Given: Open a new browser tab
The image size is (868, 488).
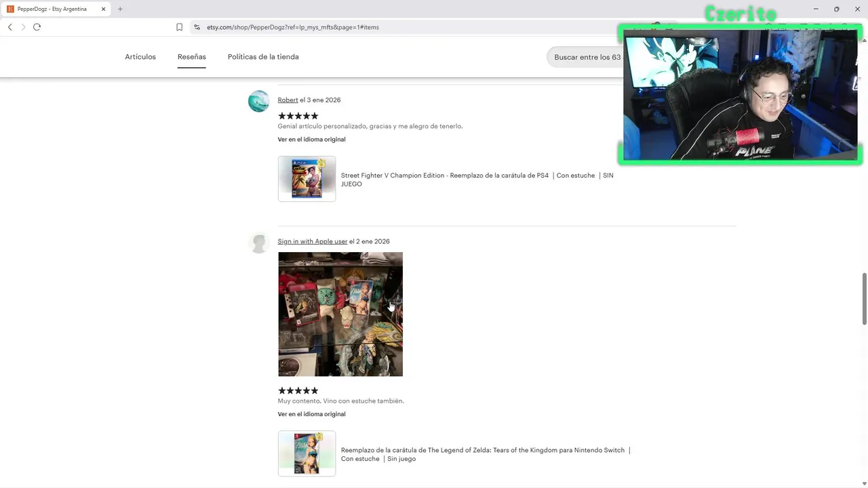Looking at the screenshot, I should click(x=120, y=9).
